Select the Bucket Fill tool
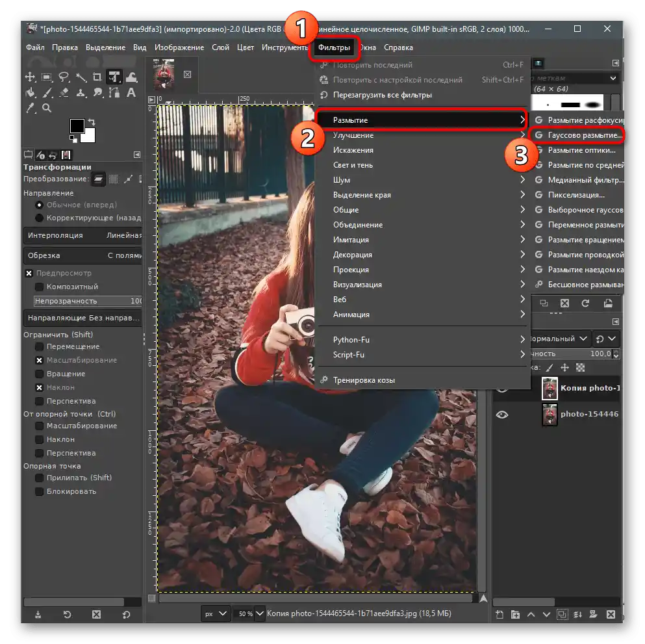This screenshot has height=644, width=645. 30,92
